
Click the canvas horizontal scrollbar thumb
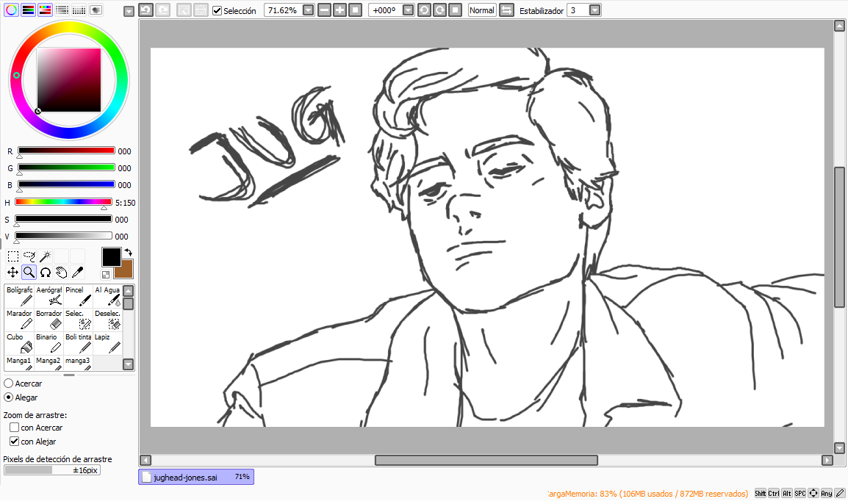[x=486, y=460]
